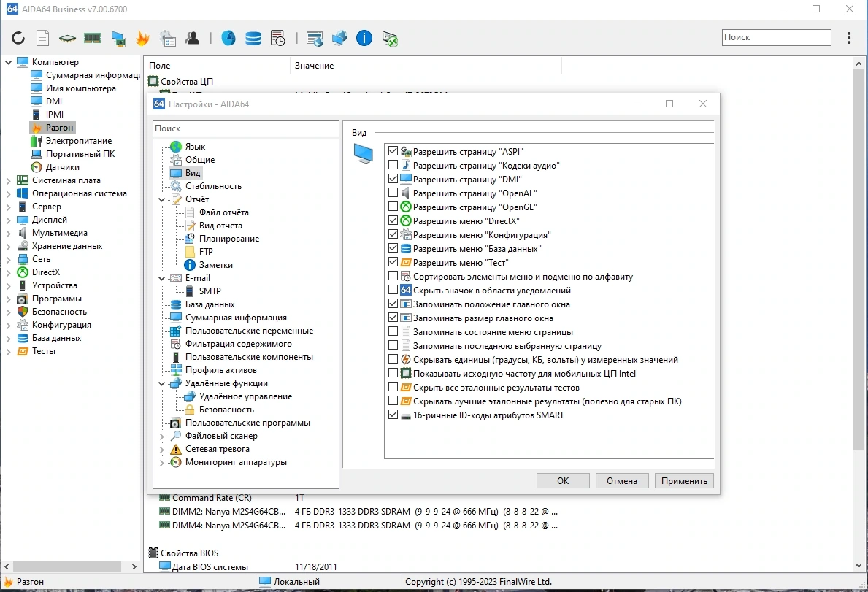Image resolution: width=868 pixels, height=592 pixels.
Task: Open the three-dot main menu
Action: (848, 38)
